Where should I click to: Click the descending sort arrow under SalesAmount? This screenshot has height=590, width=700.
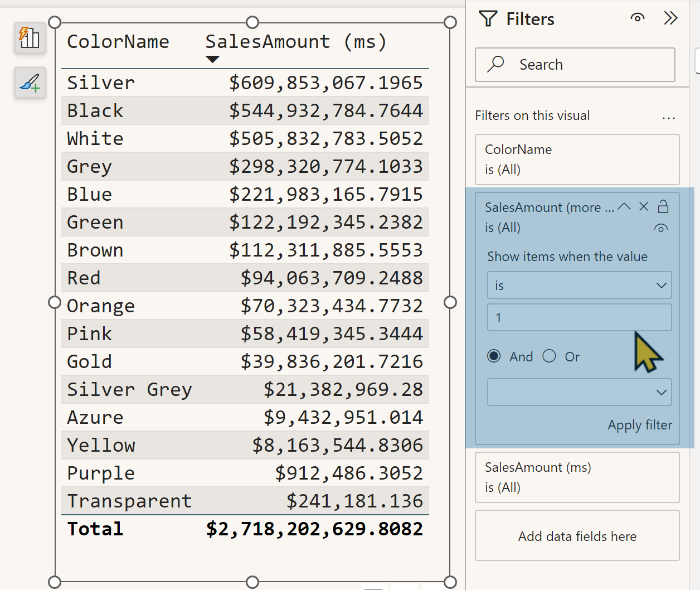tap(212, 60)
